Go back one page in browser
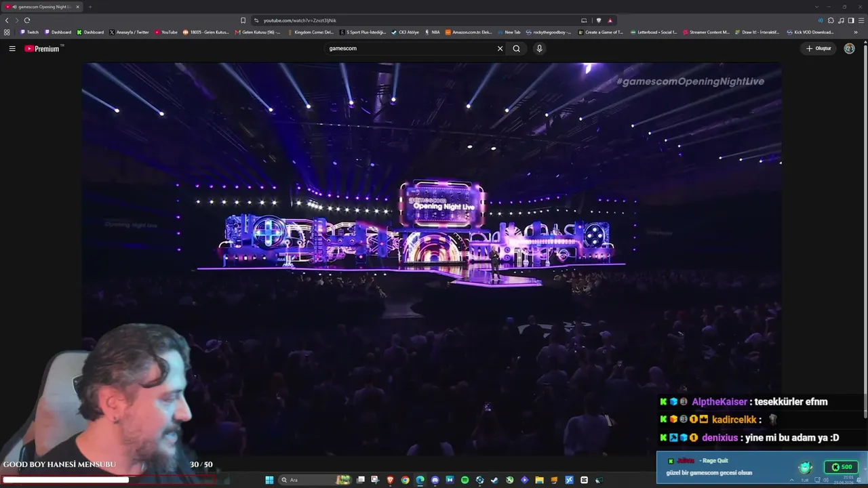868x488 pixels. click(x=7, y=20)
